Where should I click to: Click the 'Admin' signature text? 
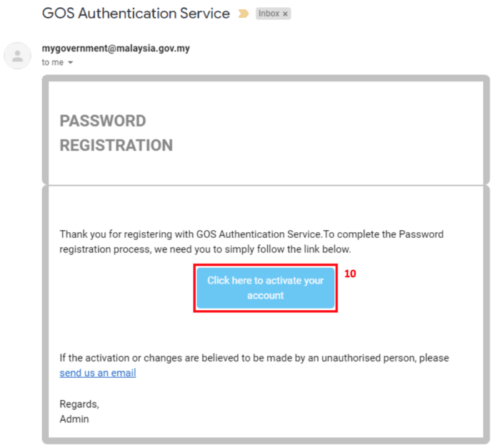click(x=74, y=419)
